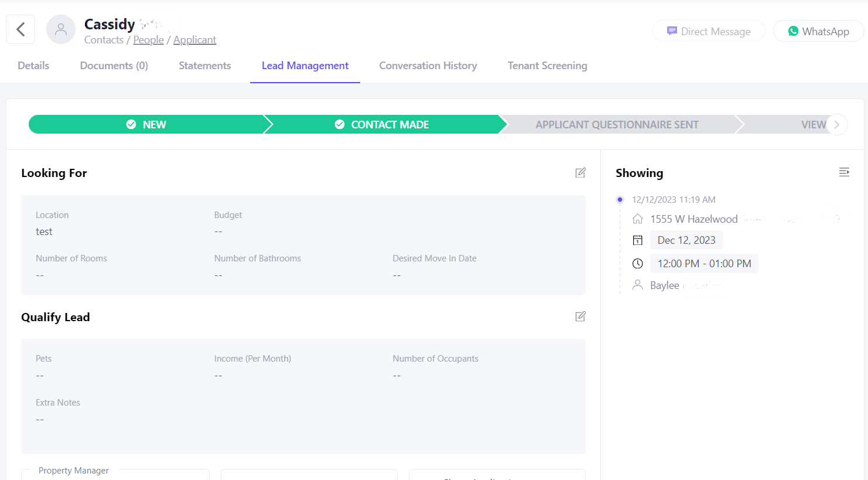Click Location value 'test'

tap(44, 232)
